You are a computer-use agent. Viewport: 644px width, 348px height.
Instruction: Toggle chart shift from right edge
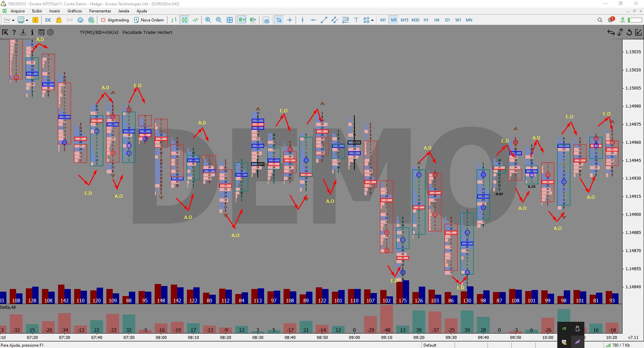point(253,20)
